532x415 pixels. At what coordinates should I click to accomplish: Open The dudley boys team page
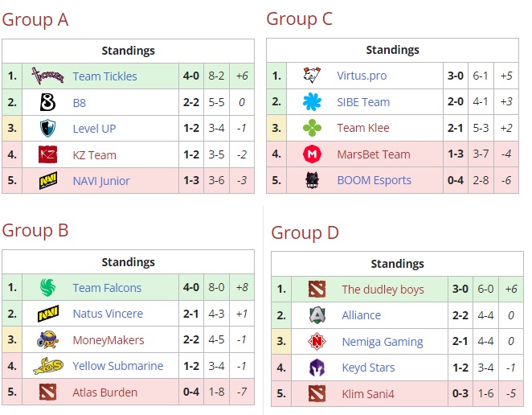pos(383,290)
